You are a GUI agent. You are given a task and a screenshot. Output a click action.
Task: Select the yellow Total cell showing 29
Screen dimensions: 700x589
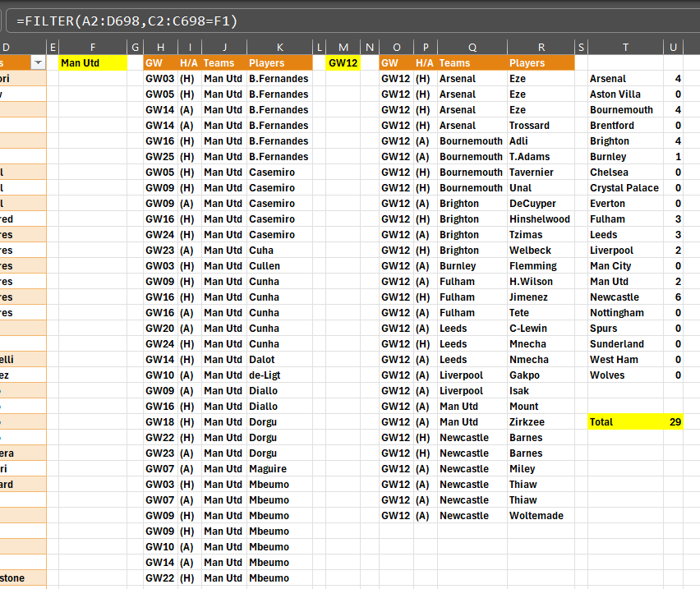point(625,421)
